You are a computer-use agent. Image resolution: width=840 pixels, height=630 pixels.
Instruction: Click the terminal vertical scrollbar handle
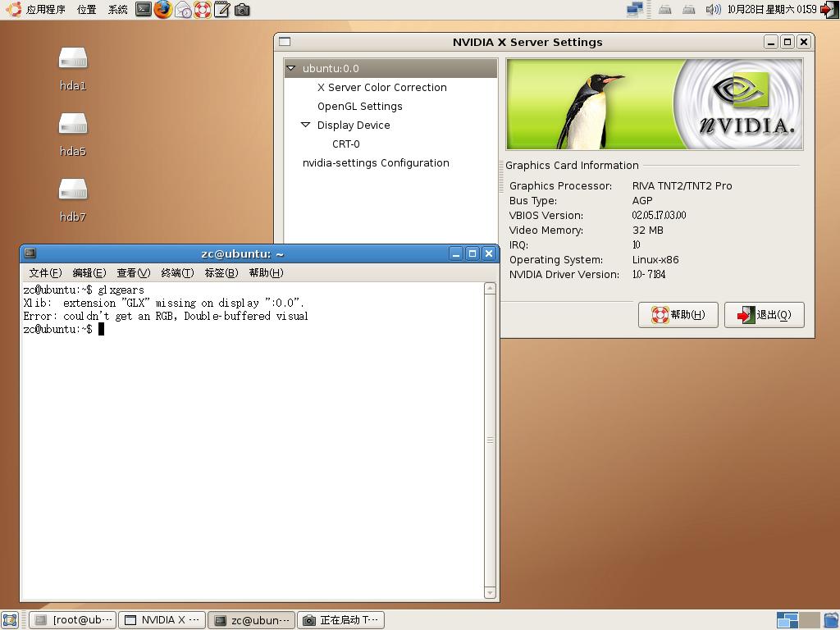click(x=490, y=441)
